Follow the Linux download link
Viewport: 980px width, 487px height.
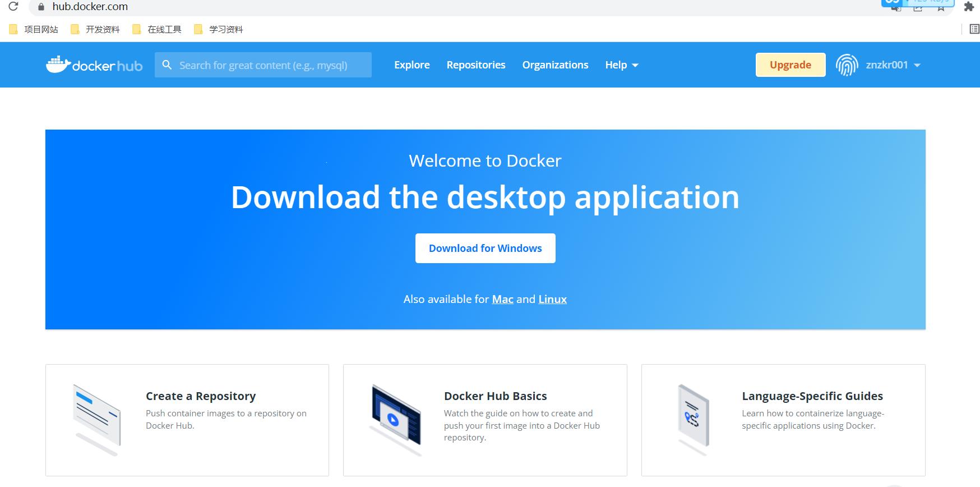click(553, 299)
